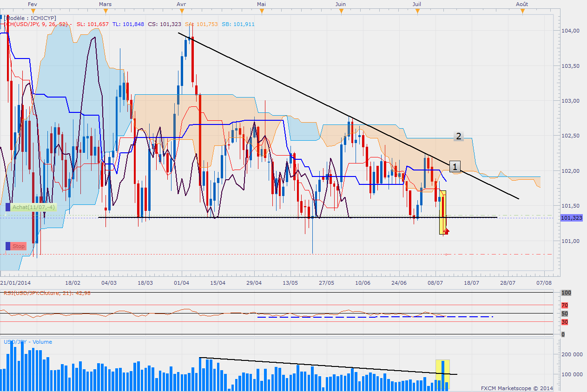The width and height of the screenshot is (587, 392).
Task: Click the ICH(USD/JPY, 9, 26, 52) indicator label
Action: point(37,24)
